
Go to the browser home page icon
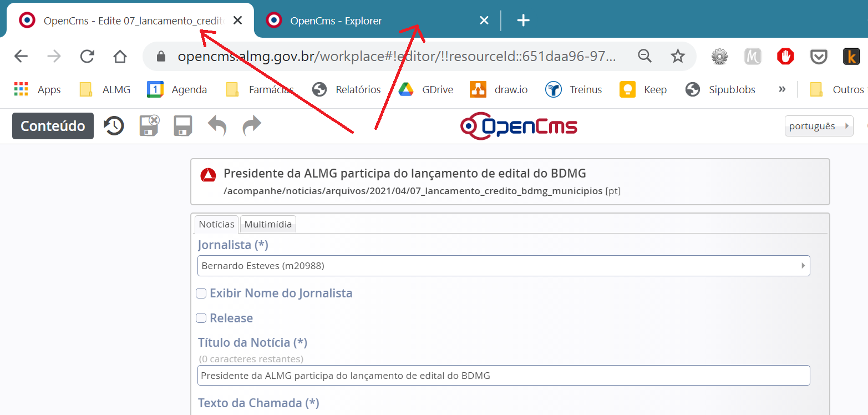point(120,56)
